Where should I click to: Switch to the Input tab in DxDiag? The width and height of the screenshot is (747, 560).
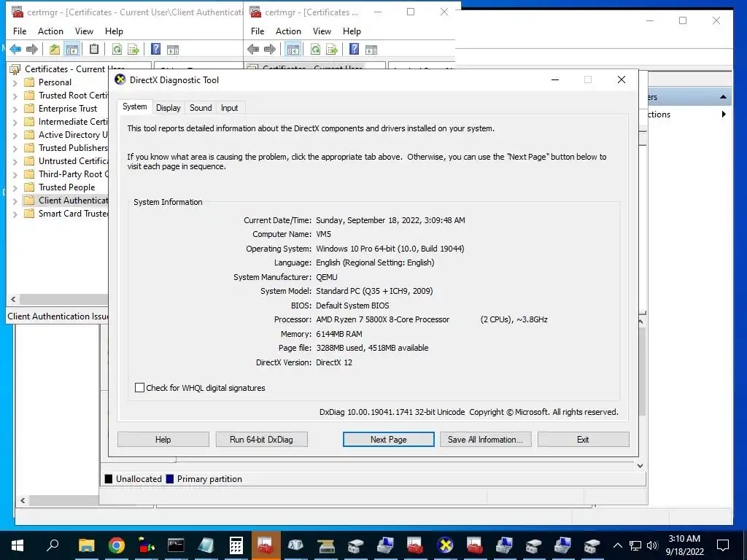[x=229, y=108]
